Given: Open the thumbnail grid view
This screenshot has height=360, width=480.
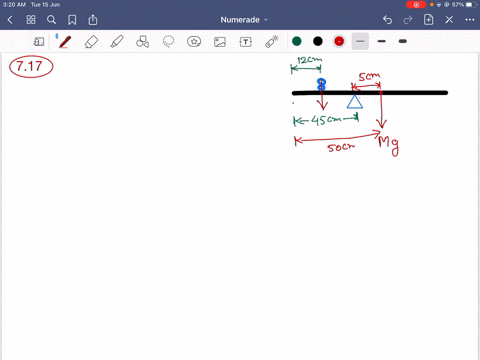Looking at the screenshot, I should [31, 20].
